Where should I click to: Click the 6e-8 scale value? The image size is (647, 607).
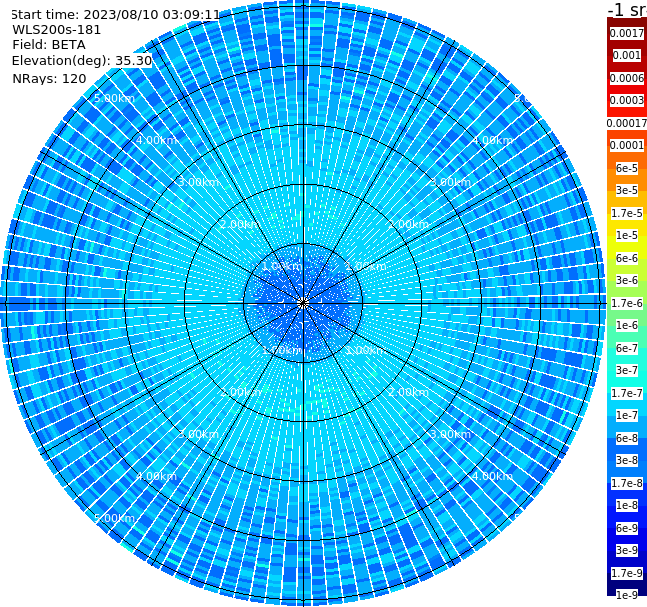(627, 438)
